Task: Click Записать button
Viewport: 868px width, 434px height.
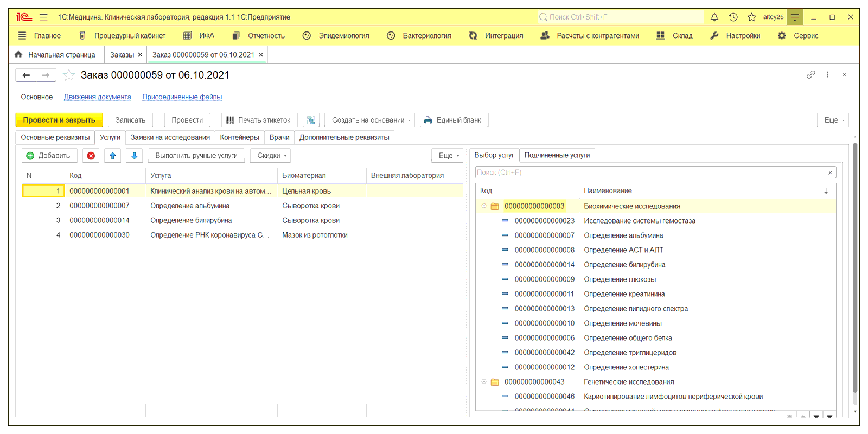Action: tap(130, 120)
